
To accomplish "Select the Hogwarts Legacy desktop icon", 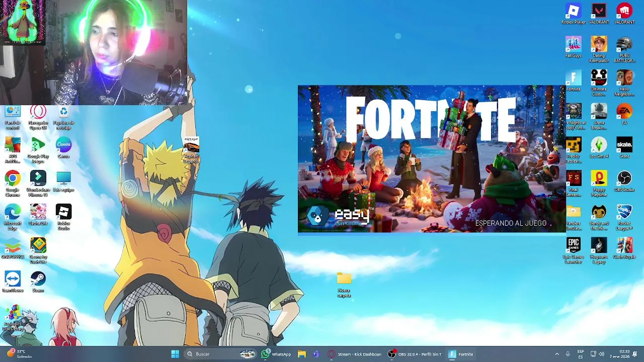I will tap(599, 251).
